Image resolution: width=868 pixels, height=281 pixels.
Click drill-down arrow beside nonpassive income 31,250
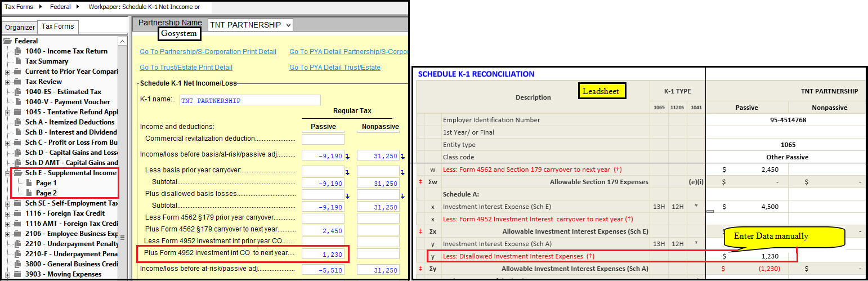403,156
